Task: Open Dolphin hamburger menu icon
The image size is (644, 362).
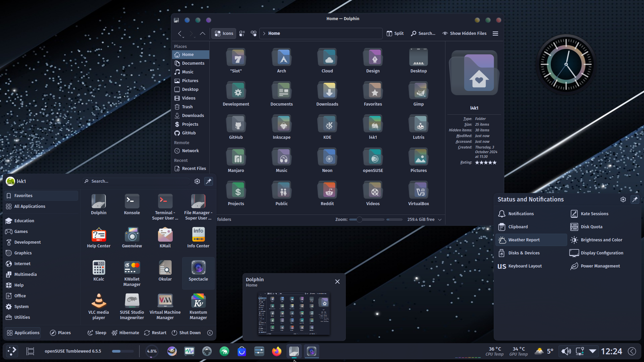Action: click(495, 34)
